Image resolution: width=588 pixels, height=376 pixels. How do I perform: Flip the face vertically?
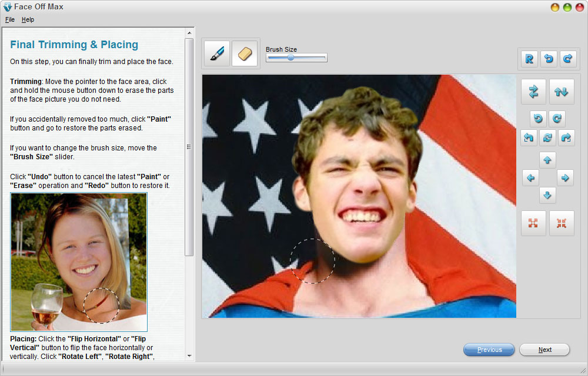[x=562, y=92]
